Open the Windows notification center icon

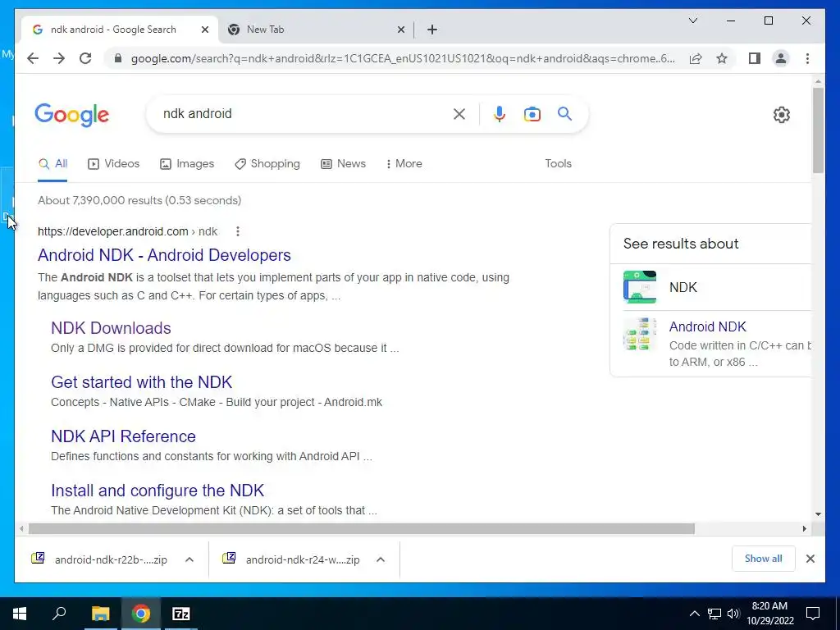(x=813, y=614)
